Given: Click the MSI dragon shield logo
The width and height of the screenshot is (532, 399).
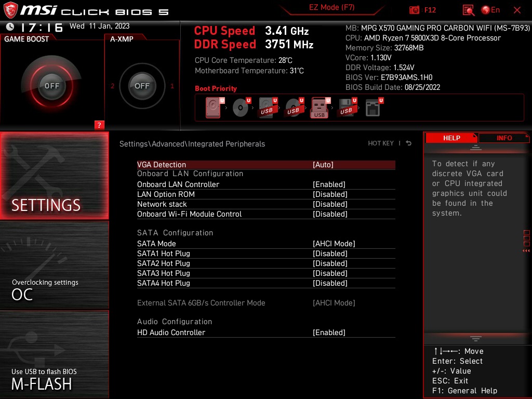Looking at the screenshot, I should [10, 10].
